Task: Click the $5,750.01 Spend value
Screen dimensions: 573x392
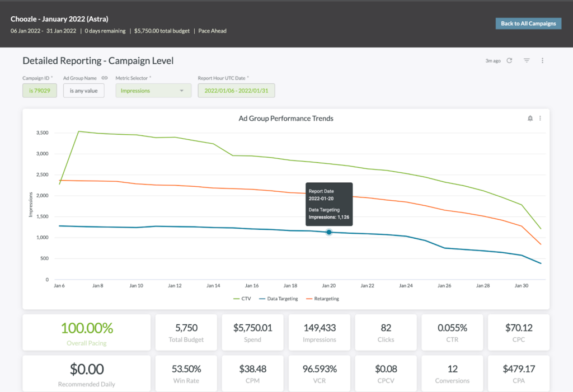Action: coord(252,328)
